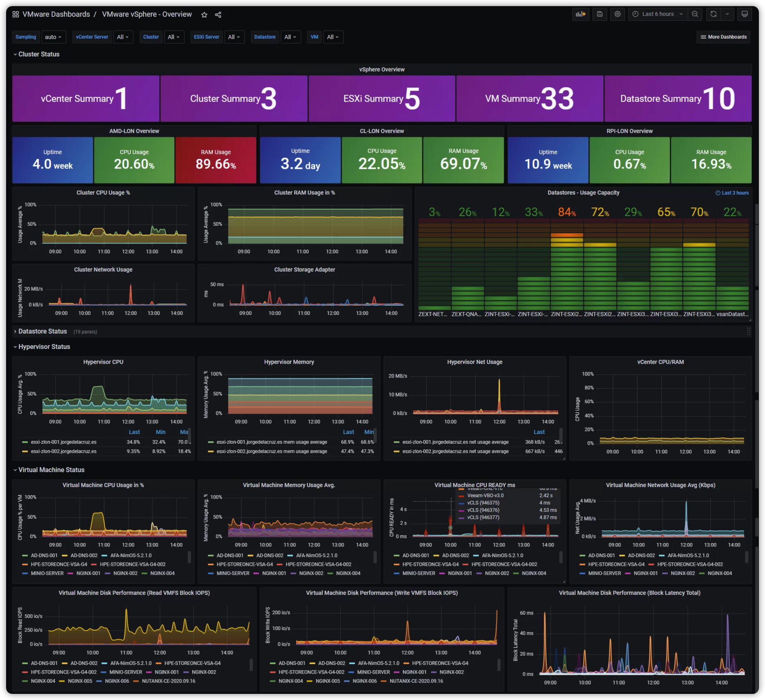Click AD-DNS-001 green color swatch in VM CPU legend
The height and width of the screenshot is (700, 765).
click(x=25, y=556)
